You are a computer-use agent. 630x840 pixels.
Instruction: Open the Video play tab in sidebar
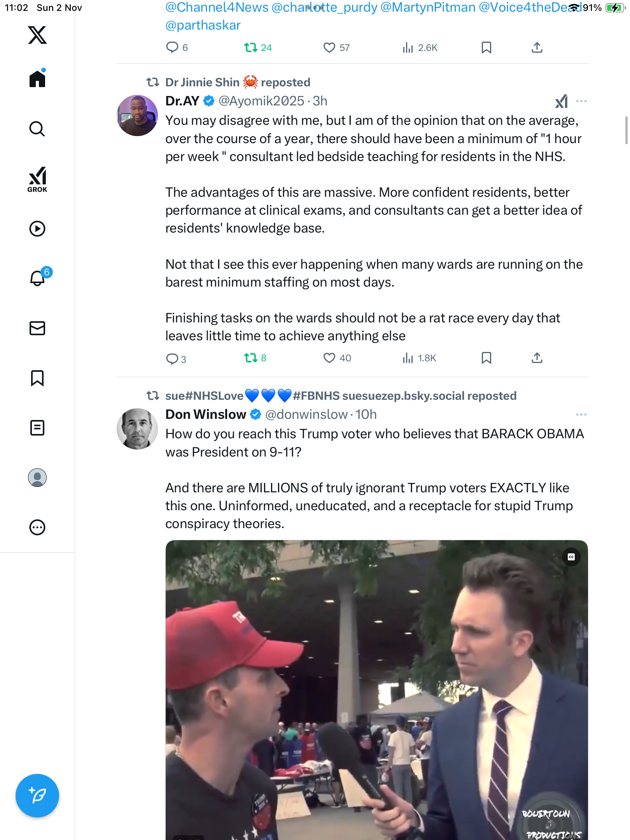pyautogui.click(x=37, y=229)
